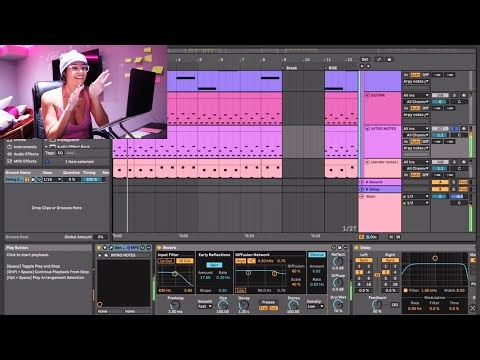Viewport: 480px width, 360px height.
Task: Click the EQ tag in browser
Action: (60, 153)
